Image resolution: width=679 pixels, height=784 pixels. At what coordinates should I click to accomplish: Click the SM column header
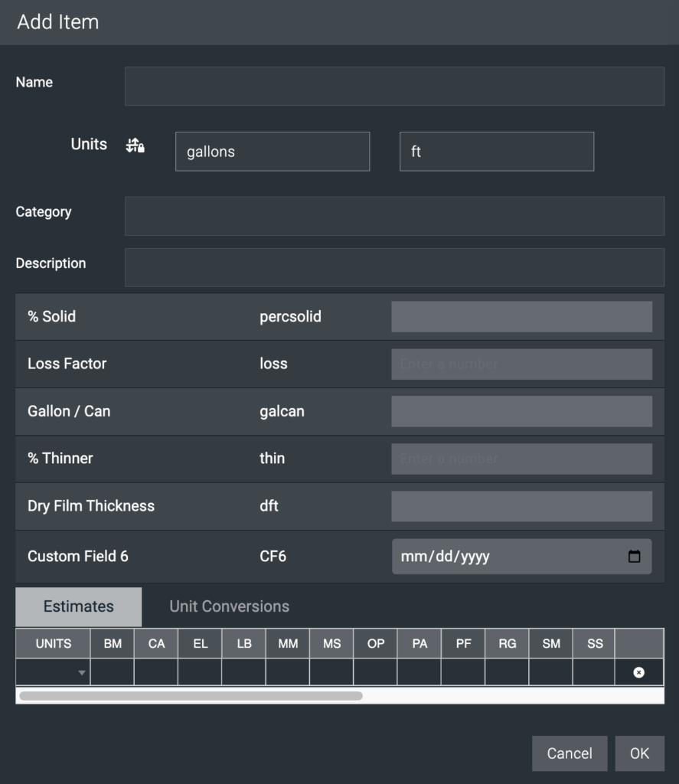point(551,643)
